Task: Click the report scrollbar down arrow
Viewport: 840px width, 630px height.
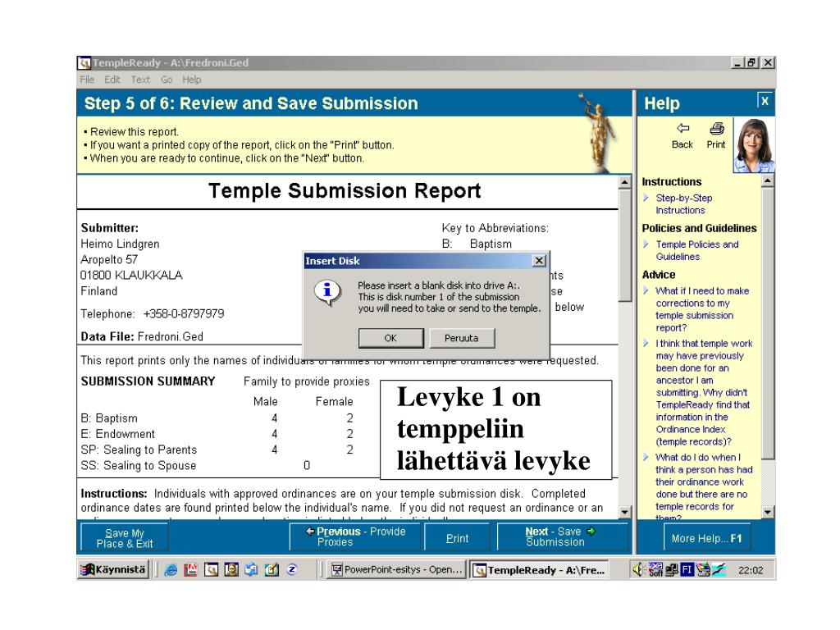Action: pos(624,512)
